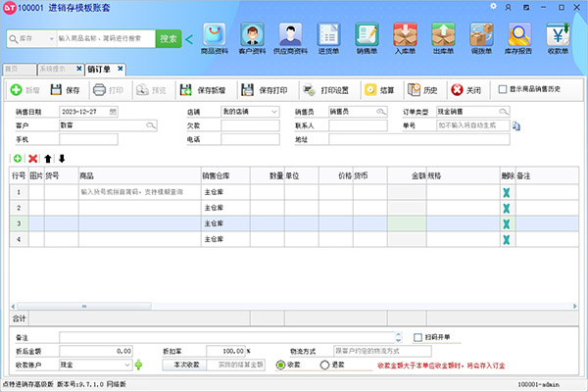Select the 退款 radio button
Image resolution: width=588 pixels, height=392 pixels.
click(x=324, y=365)
